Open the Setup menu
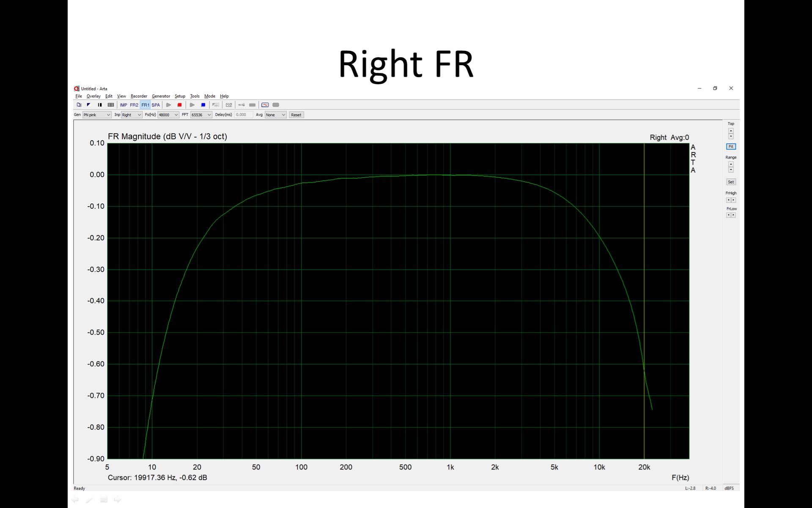This screenshot has width=812, height=508. pos(180,96)
